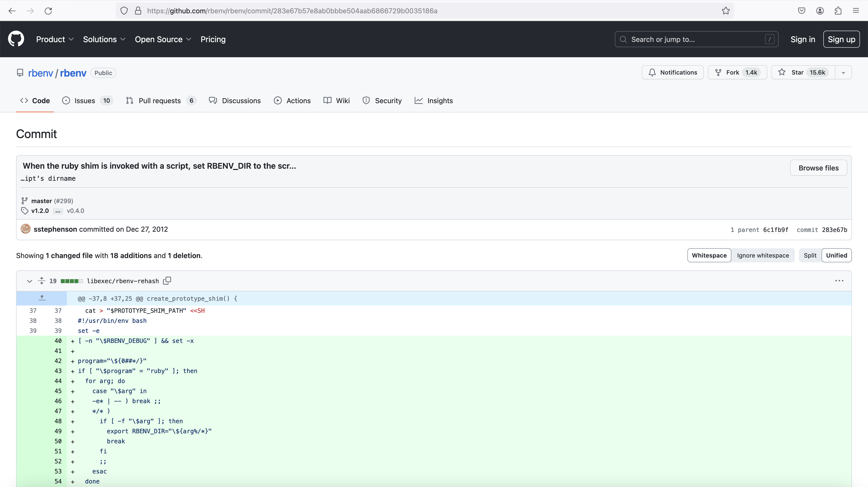Click the repository icon beside rbenv
The image size is (868, 487).
click(x=20, y=73)
